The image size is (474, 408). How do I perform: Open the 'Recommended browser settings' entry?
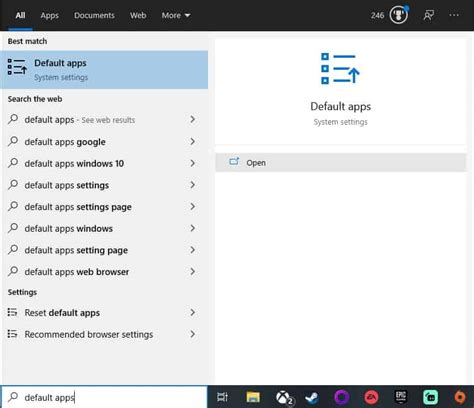pyautogui.click(x=89, y=335)
